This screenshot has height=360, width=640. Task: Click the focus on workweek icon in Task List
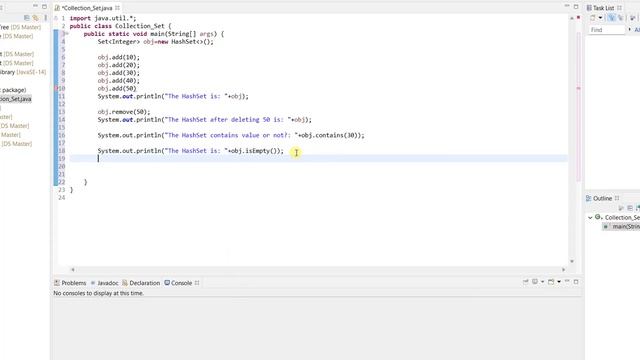pos(632,18)
